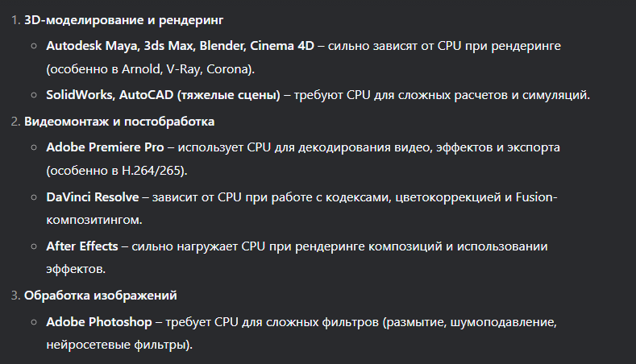This screenshot has height=364, width=636.
Task: Click the heading "3D-моделирование и рендеринг"
Action: click(123, 20)
